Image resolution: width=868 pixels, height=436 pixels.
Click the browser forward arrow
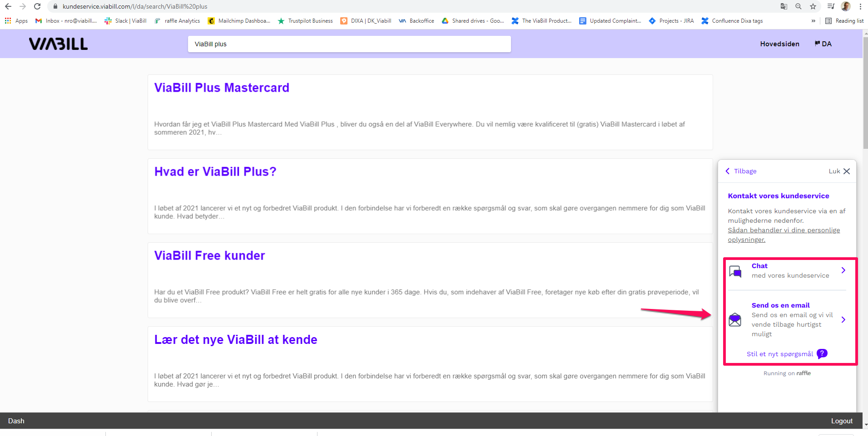(x=23, y=6)
